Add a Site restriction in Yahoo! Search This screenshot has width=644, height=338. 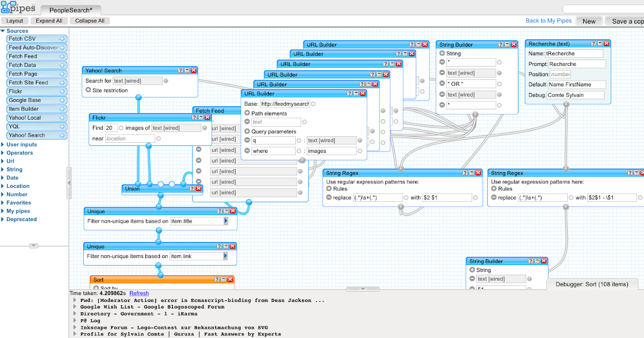(x=88, y=90)
